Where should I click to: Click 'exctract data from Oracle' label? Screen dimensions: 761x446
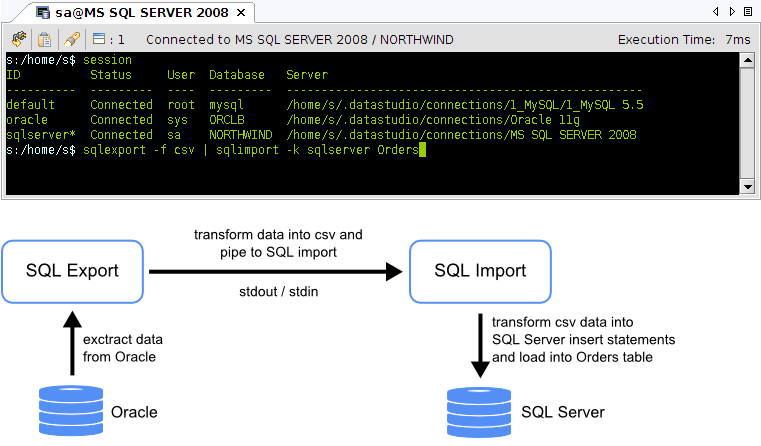click(123, 348)
